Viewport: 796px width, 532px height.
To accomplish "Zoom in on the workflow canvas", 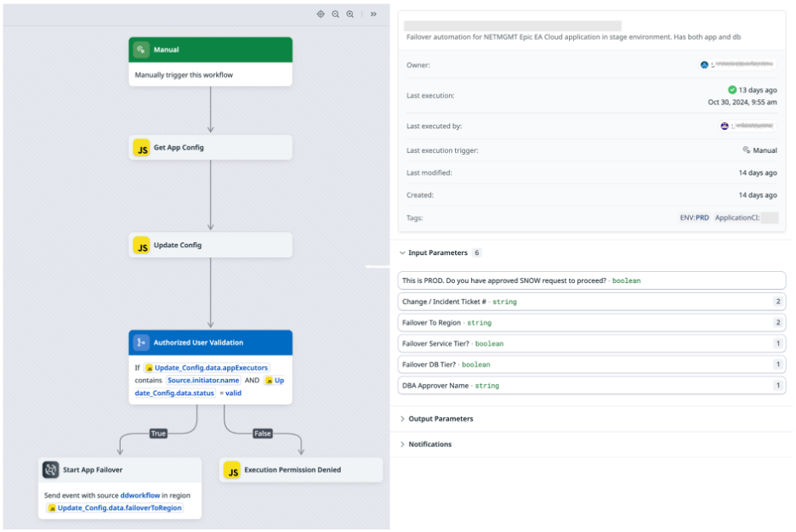I will (x=350, y=14).
